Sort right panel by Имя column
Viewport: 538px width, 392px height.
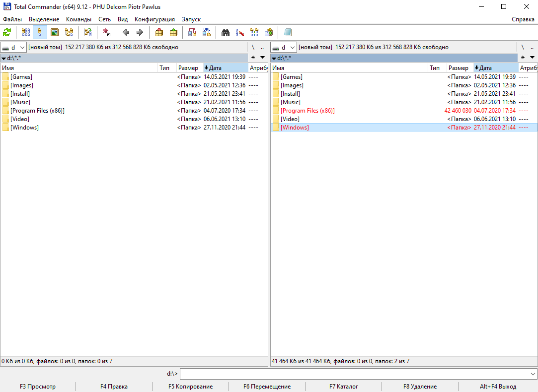click(x=349, y=68)
